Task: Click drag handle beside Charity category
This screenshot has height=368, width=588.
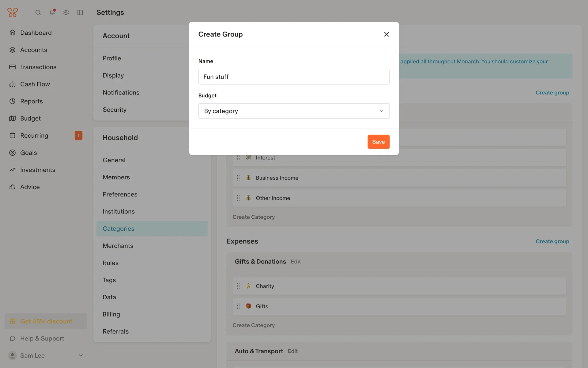Action: click(238, 286)
